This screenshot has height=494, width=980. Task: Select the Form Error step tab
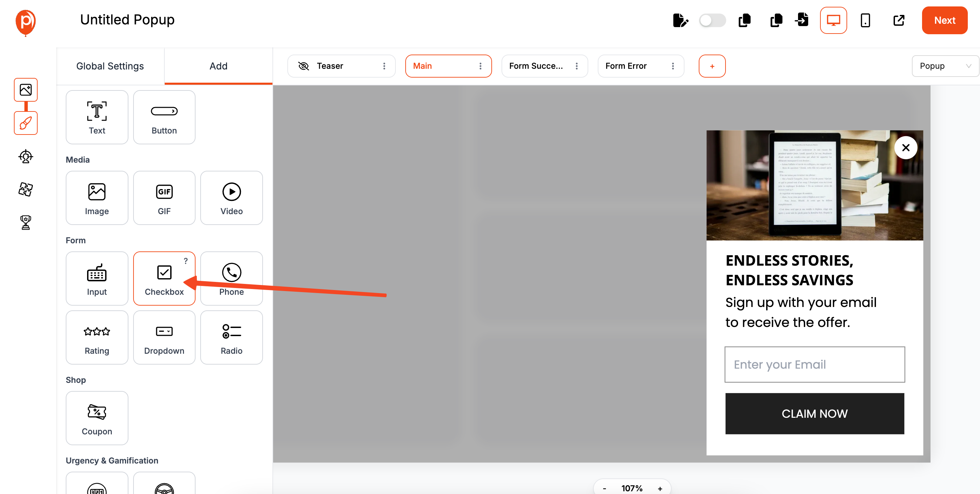[x=641, y=66]
